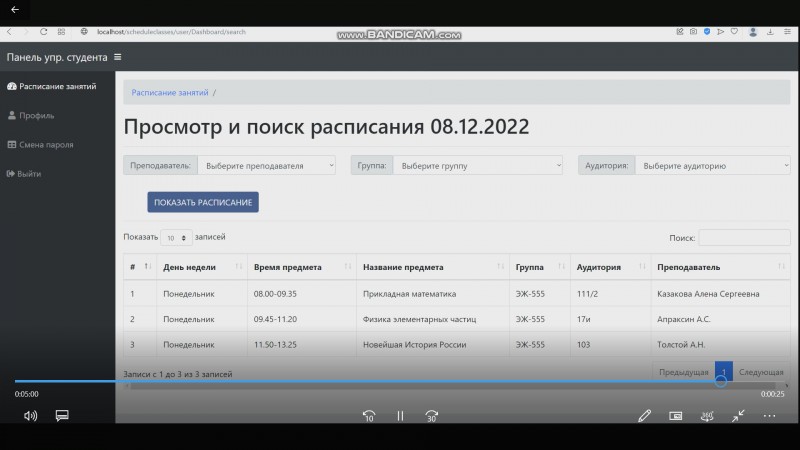Reload the page with refresh icon
Screen dimensions: 800x450
(43, 32)
